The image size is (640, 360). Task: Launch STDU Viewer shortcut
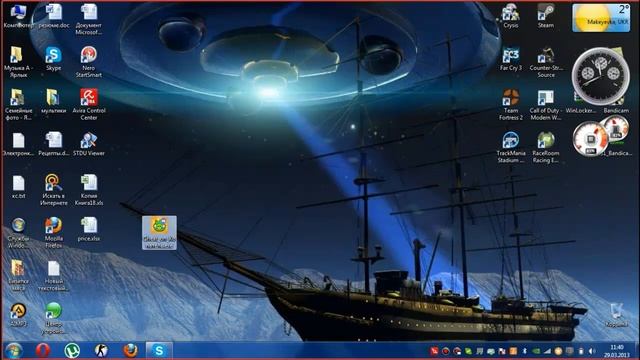point(89,144)
